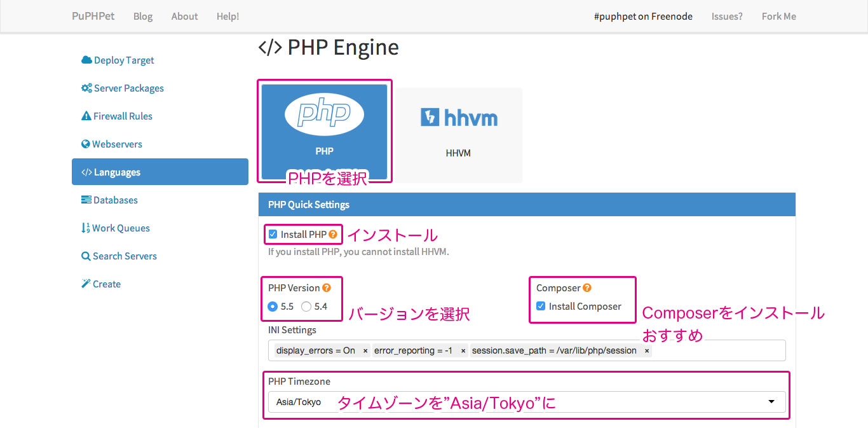
Task: Click the PuPHPet brand link
Action: pos(93,17)
